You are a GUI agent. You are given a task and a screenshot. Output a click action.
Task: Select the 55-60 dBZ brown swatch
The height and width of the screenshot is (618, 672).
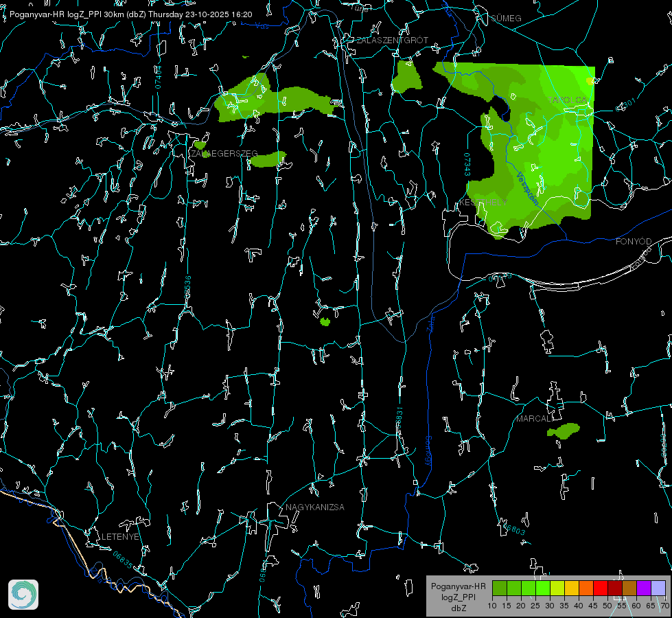[x=629, y=588]
